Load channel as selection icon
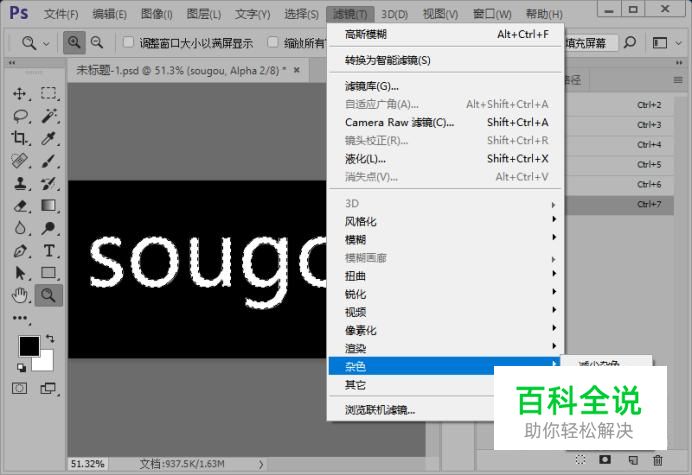 click(580, 460)
